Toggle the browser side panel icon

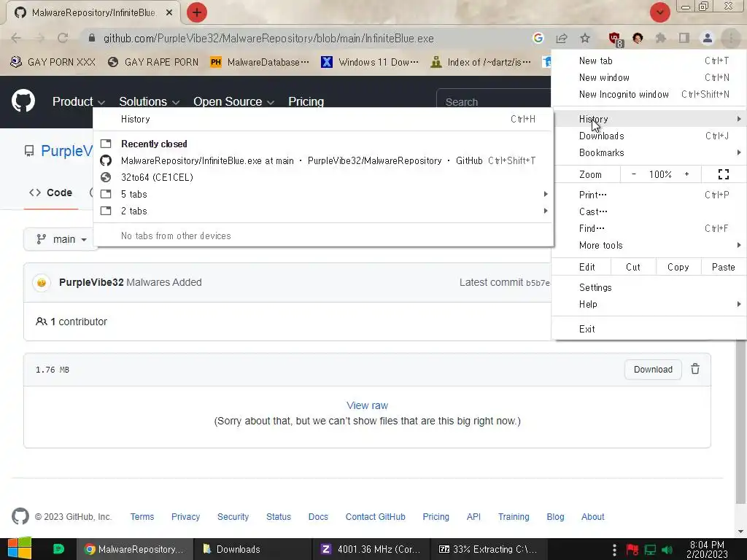(x=684, y=38)
